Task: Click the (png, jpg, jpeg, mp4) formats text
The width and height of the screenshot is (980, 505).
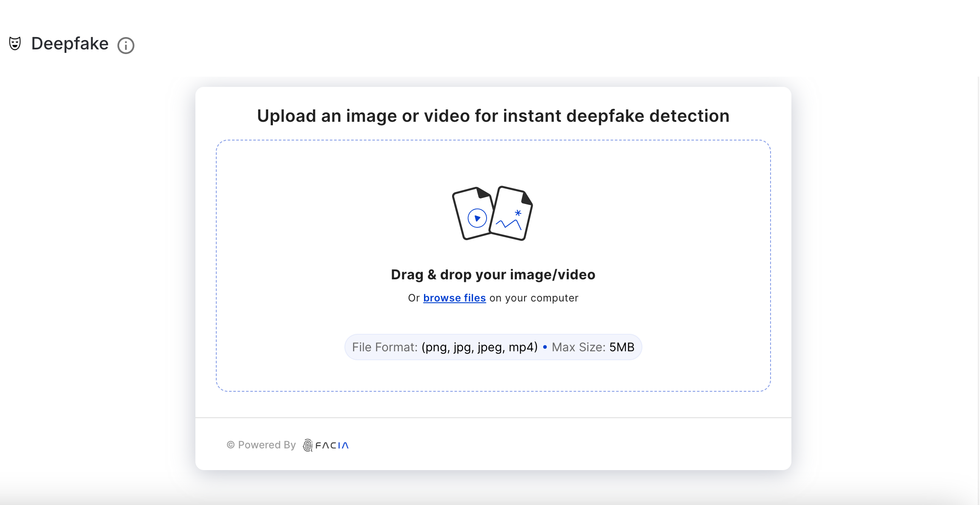Action: coord(480,347)
